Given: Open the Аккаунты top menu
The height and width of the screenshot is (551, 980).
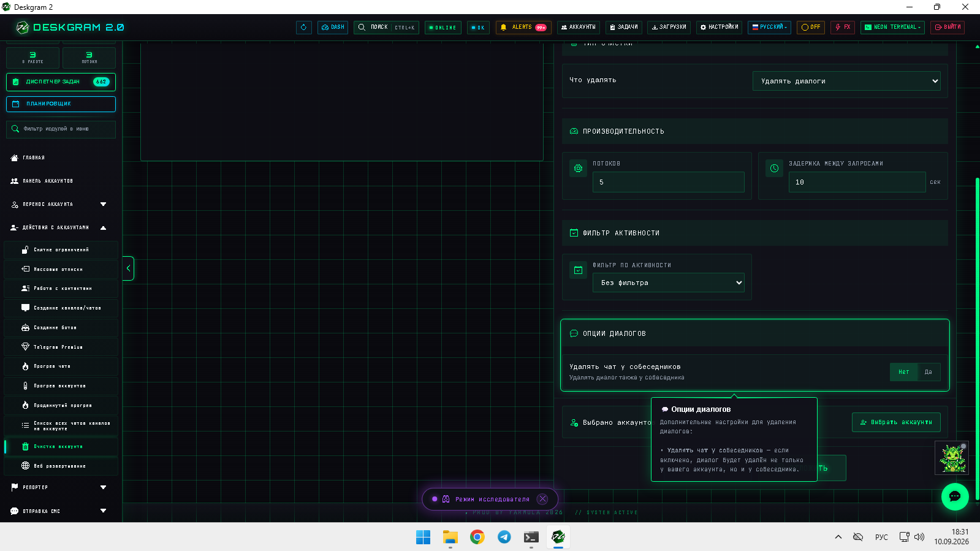Looking at the screenshot, I should point(579,28).
